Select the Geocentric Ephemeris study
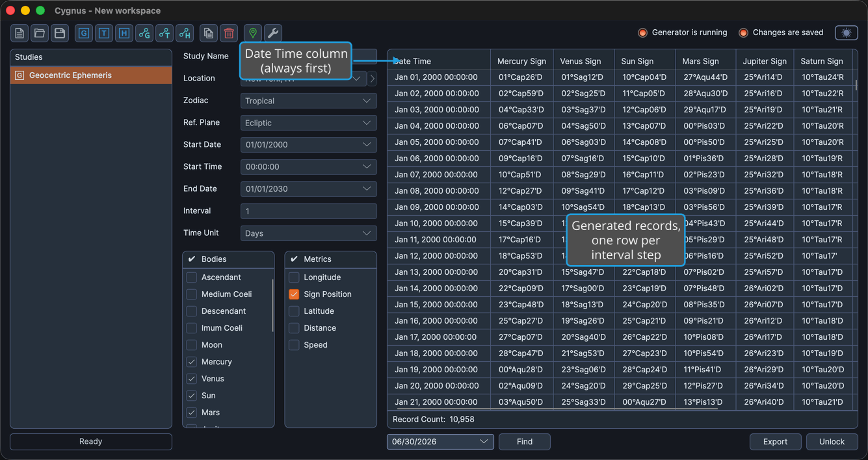The image size is (868, 460). [91, 75]
